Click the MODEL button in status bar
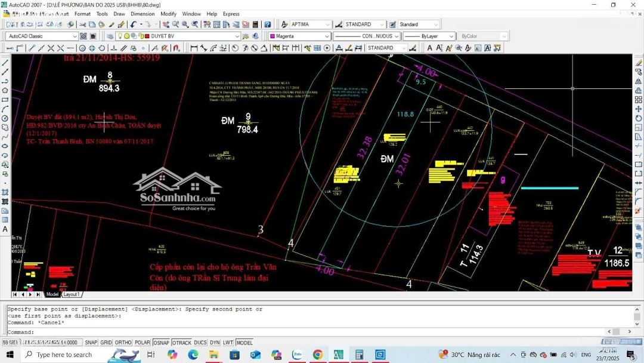 [244, 343]
